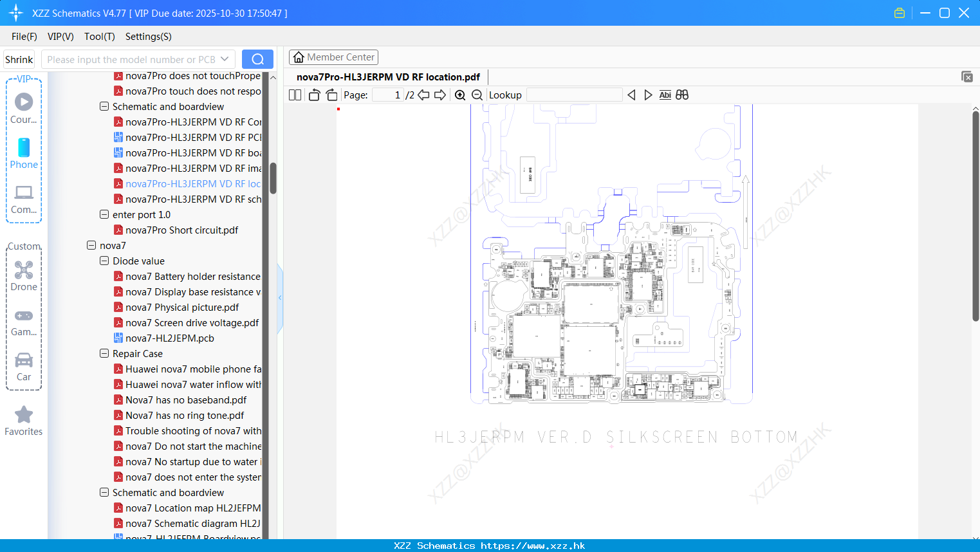Click the Lookup text field

(574, 95)
